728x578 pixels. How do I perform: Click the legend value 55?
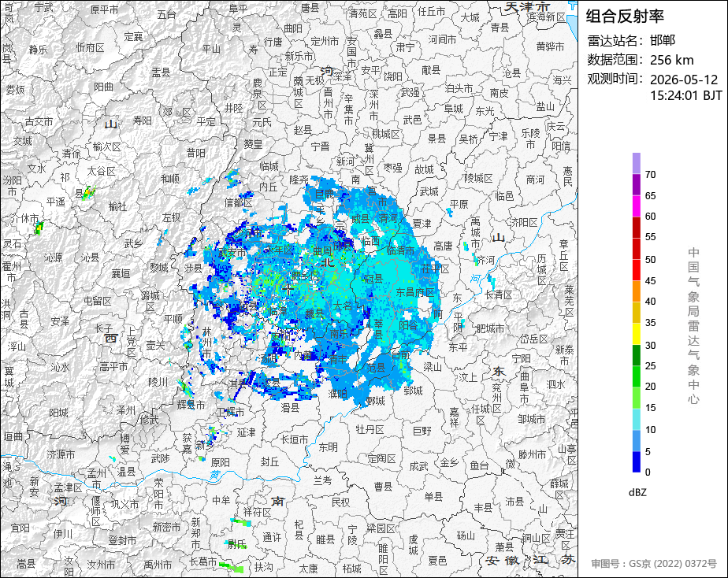point(651,237)
